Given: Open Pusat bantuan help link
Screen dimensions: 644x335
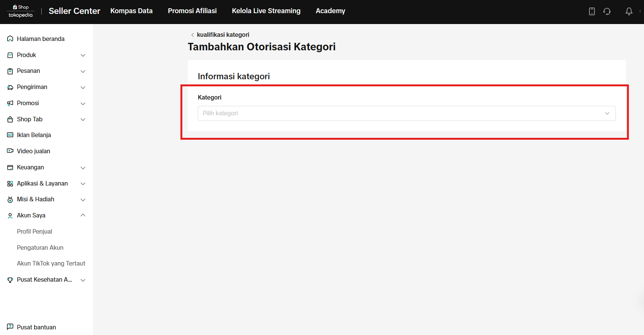Looking at the screenshot, I should [36, 327].
